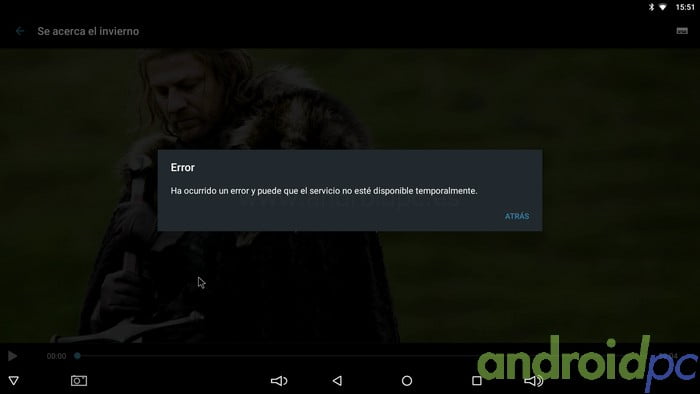Click the error message text
Viewport: 700px width, 394px height.
pyautogui.click(x=324, y=191)
